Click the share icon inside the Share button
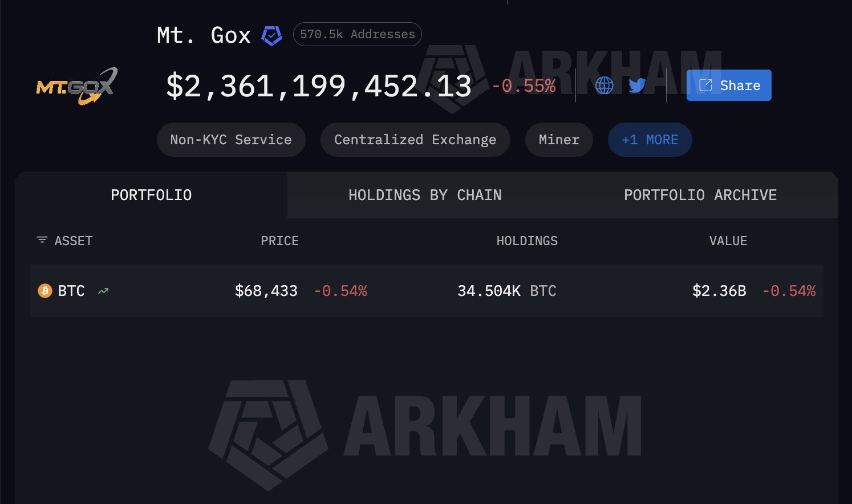Screen dimensions: 852x504 [x=706, y=84]
